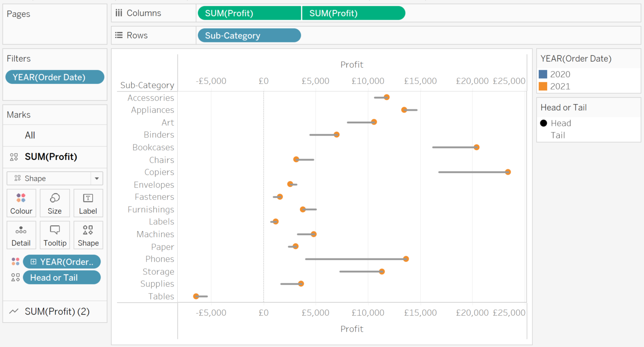Click the Tables row label in the chart
Image resolution: width=644 pixels, height=347 pixels.
coord(161,296)
